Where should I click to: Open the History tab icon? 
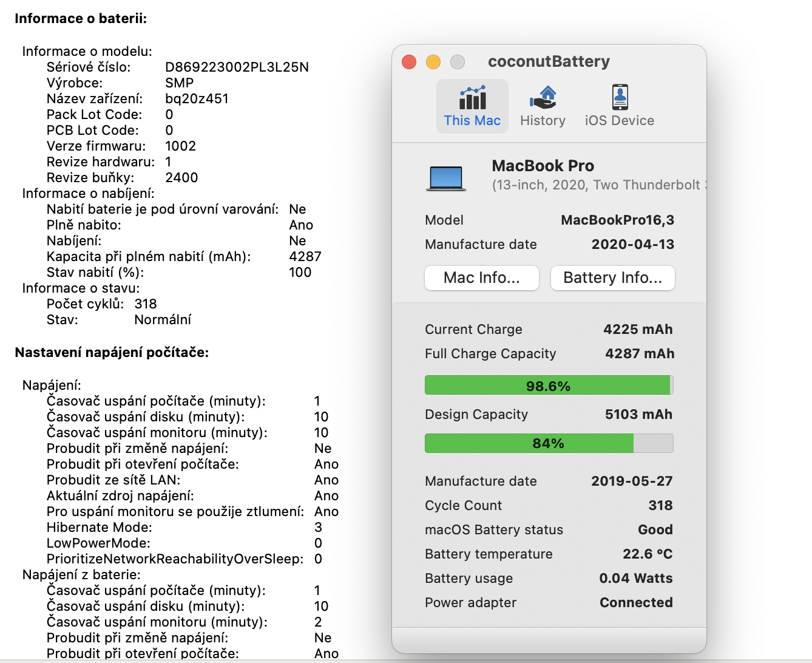pyautogui.click(x=543, y=97)
